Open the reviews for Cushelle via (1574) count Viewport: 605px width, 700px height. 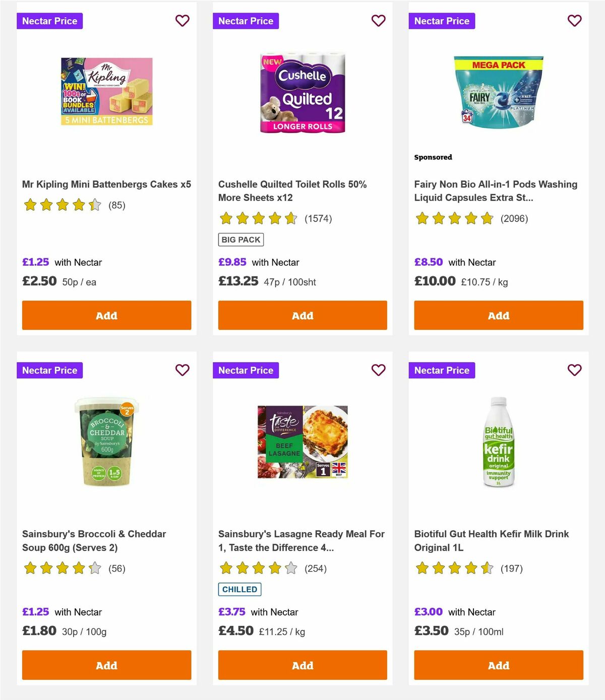point(318,218)
